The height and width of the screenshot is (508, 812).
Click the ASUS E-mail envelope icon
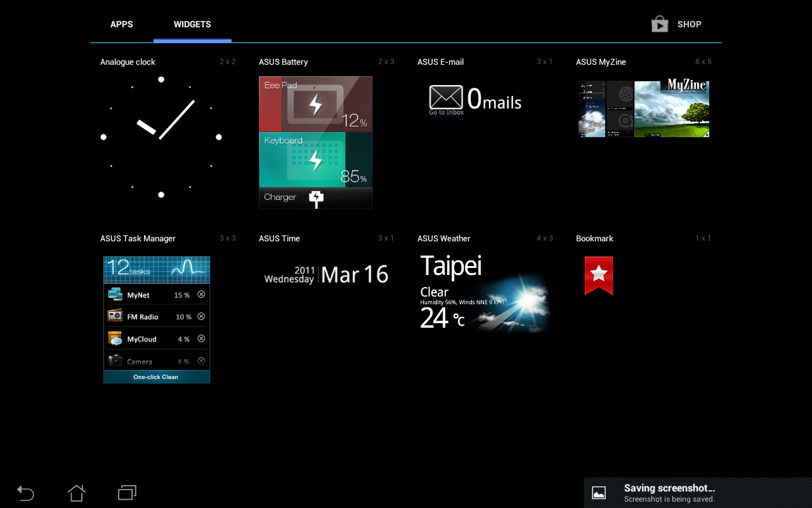click(446, 97)
